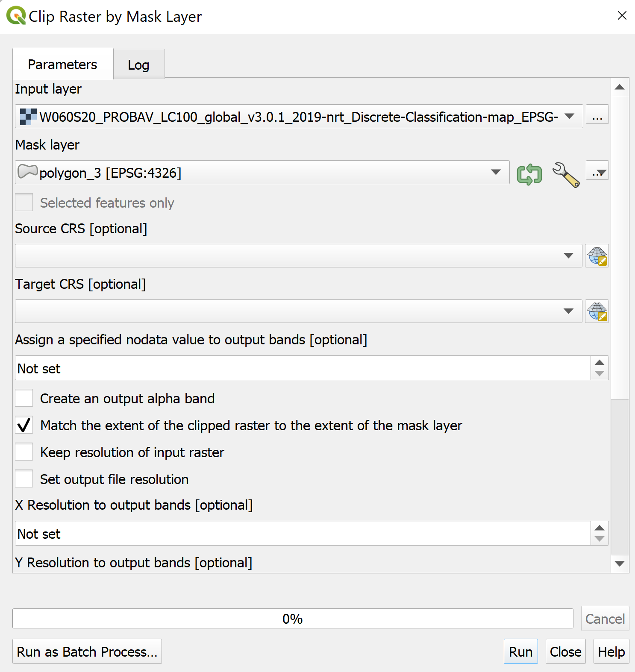Open mask layer advanced options wrench icon

[566, 174]
